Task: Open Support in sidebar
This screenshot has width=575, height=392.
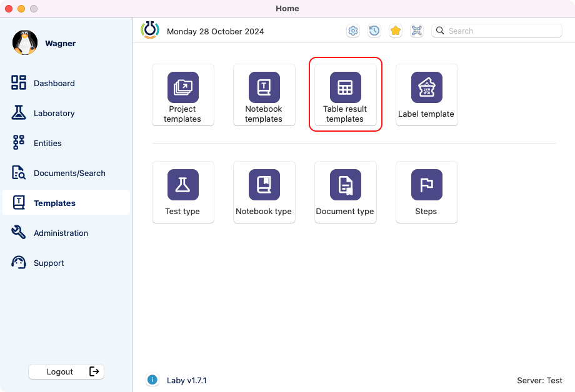Action: coord(66,263)
